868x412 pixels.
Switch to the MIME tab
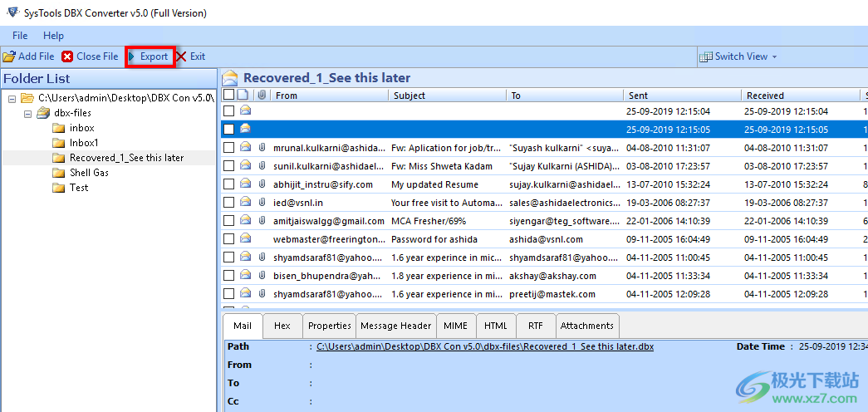(455, 326)
